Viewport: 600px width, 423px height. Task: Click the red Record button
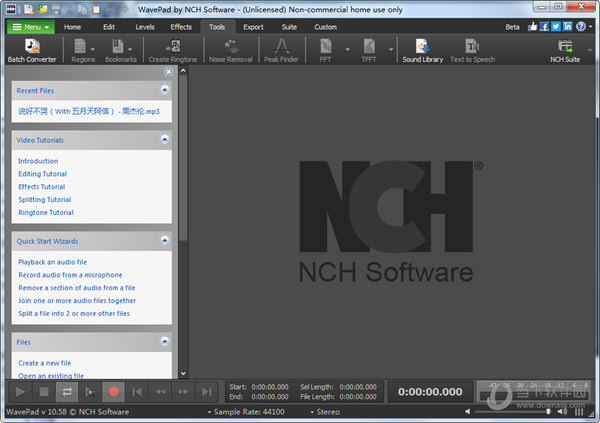[114, 392]
